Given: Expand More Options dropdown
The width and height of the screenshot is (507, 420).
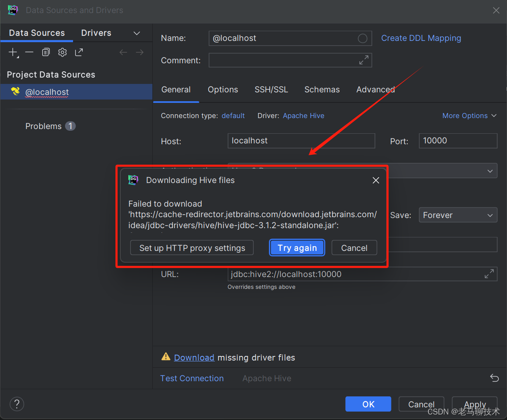Looking at the screenshot, I should click(x=469, y=116).
